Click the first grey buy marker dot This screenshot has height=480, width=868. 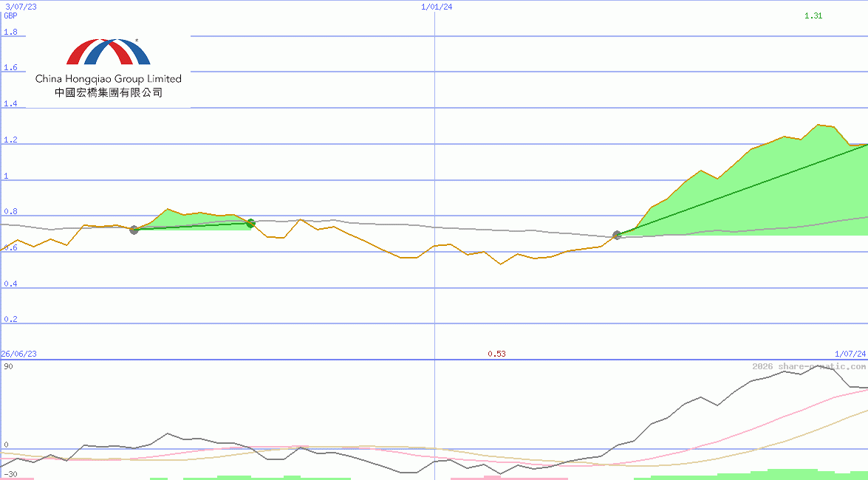tap(134, 230)
